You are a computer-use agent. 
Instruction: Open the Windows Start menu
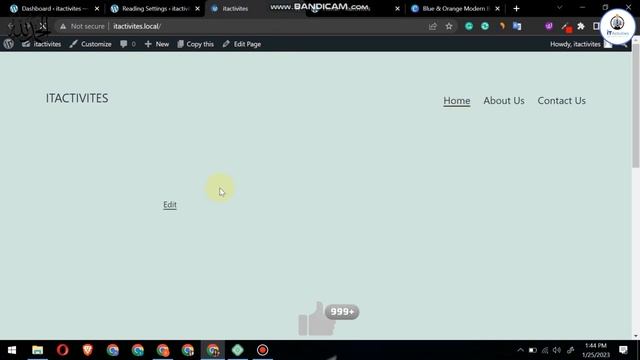click(12, 350)
